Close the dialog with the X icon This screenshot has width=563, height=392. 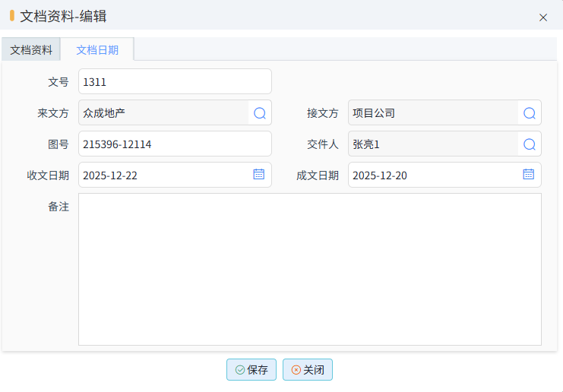tap(543, 17)
